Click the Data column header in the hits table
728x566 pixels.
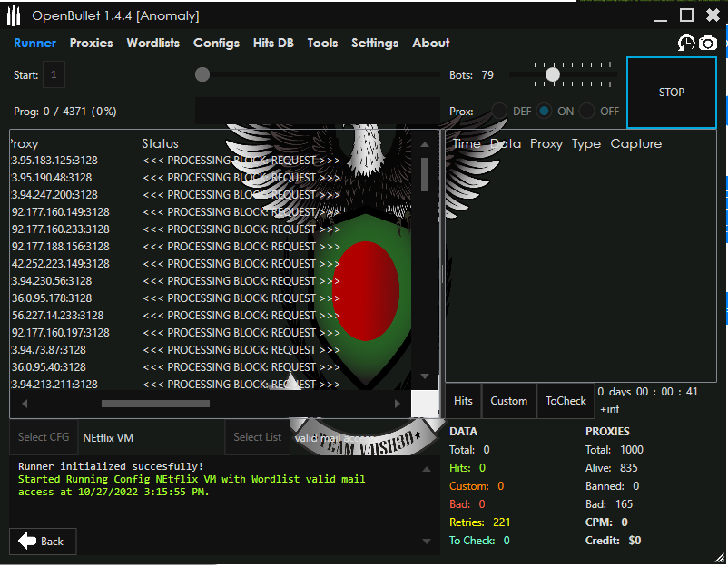506,144
